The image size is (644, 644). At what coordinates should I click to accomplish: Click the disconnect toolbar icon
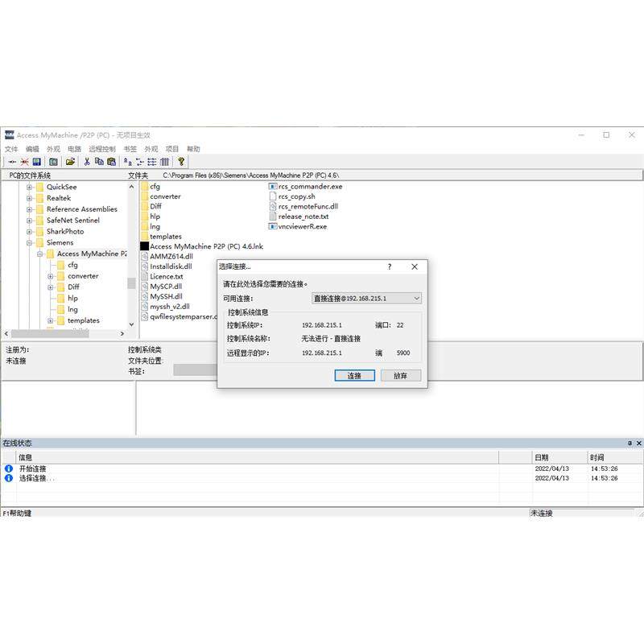pyautogui.click(x=23, y=161)
